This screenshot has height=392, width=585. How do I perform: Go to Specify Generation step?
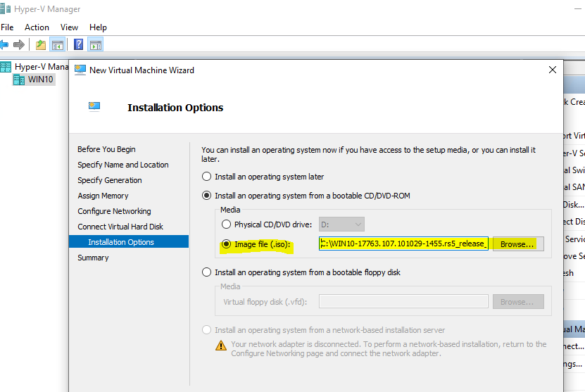click(109, 180)
